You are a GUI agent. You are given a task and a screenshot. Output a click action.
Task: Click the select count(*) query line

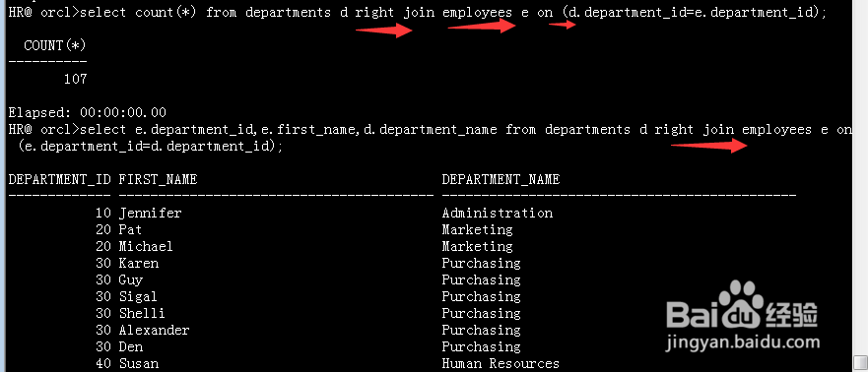[x=418, y=12]
